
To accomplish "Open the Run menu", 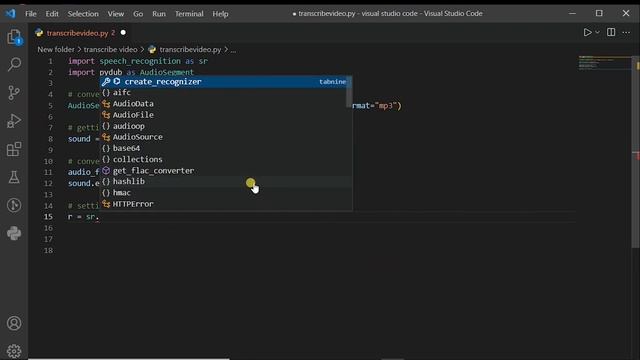I will (159, 13).
